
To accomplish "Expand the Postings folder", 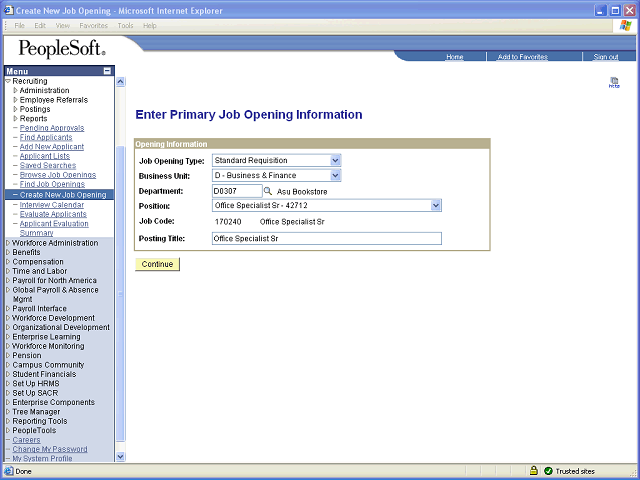I will (16, 109).
